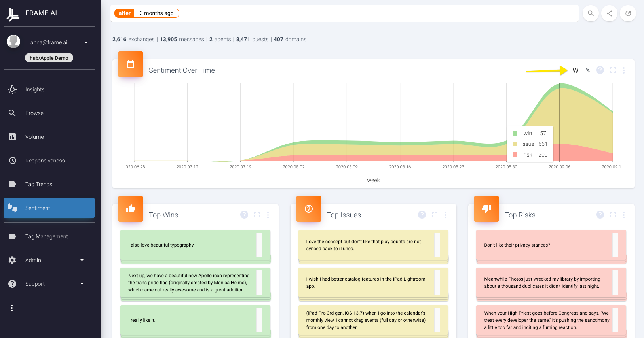Open the 'Don't like their privacy stances?' card
Image resolution: width=644 pixels, height=338 pixels.
(x=551, y=245)
